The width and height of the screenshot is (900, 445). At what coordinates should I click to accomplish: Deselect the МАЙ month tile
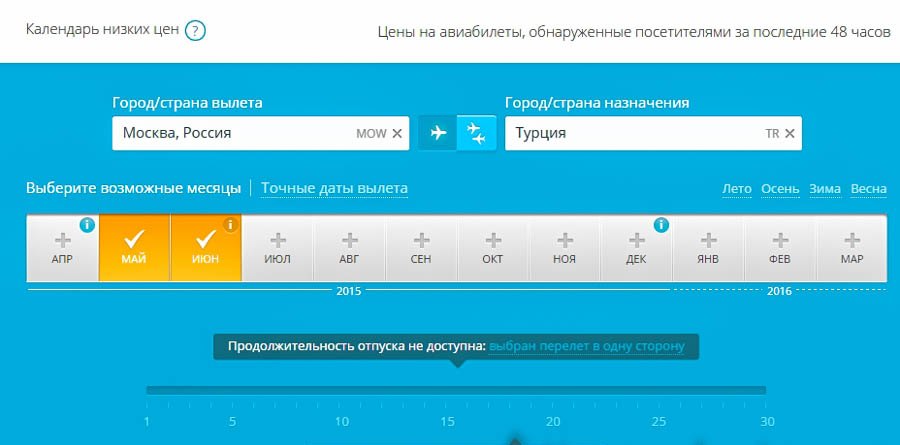coord(134,248)
